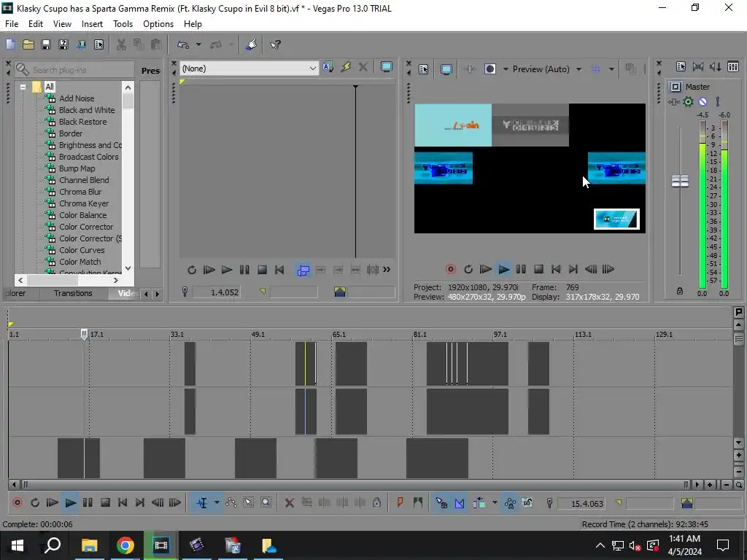Click the Delete X icon in timeline toolbar

(289, 503)
